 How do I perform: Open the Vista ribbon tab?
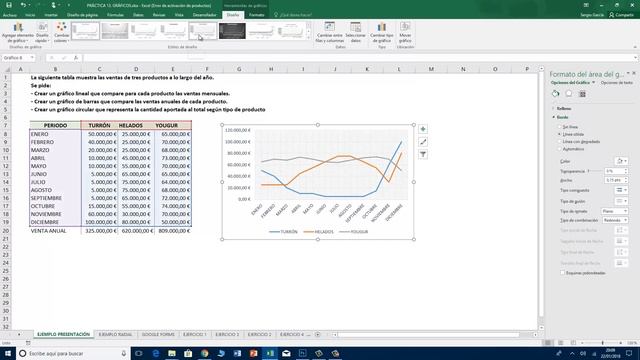(179, 15)
